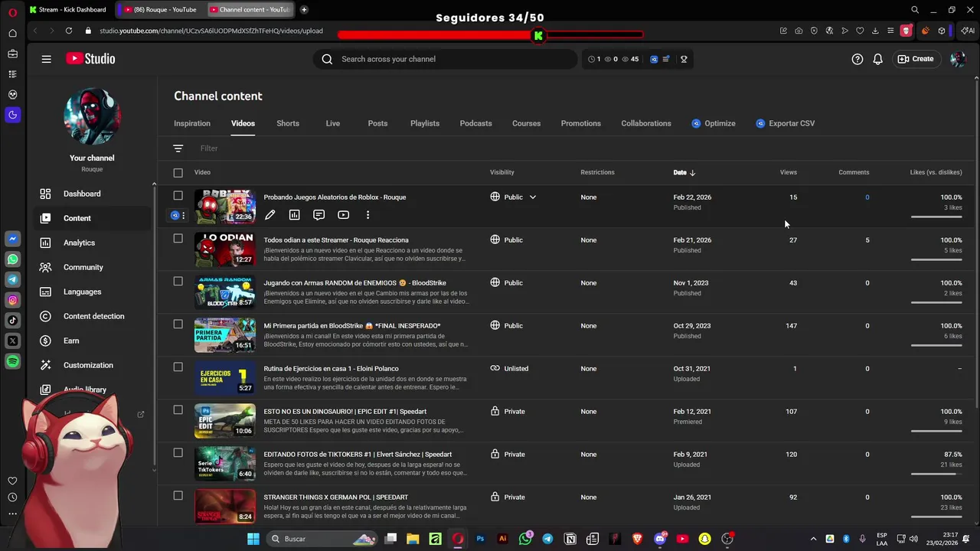This screenshot has height=551, width=980.
Task: Switch to the Collaborations tab
Action: pyautogui.click(x=646, y=123)
